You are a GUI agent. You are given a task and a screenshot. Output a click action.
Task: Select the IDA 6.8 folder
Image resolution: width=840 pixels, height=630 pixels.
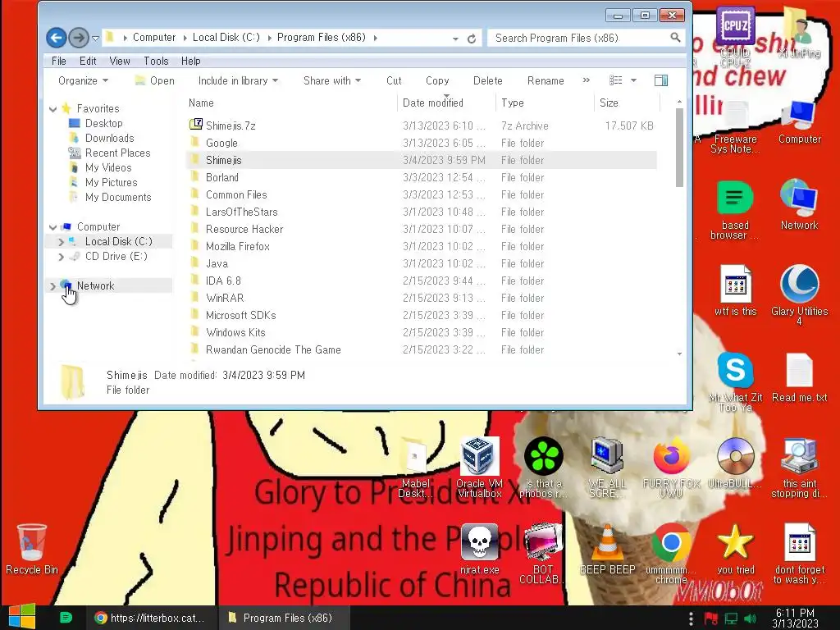[421, 281]
